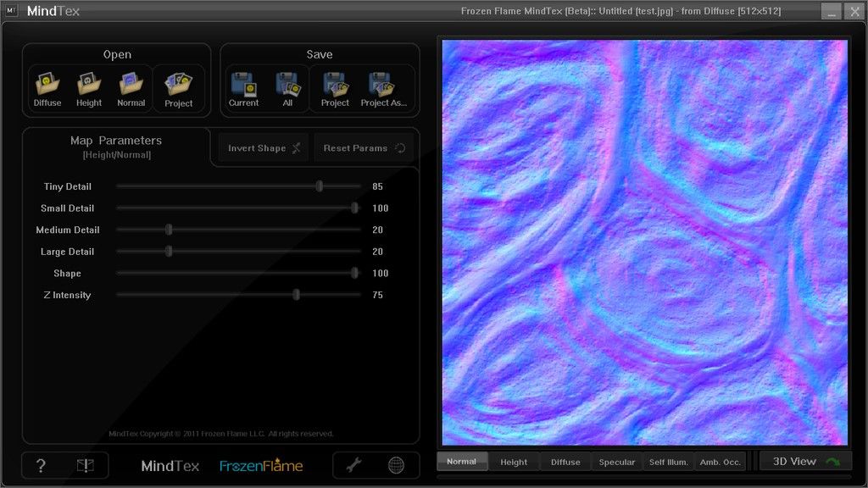Open a Diffuse map file
Viewport: 868px width, 488px height.
click(x=47, y=90)
